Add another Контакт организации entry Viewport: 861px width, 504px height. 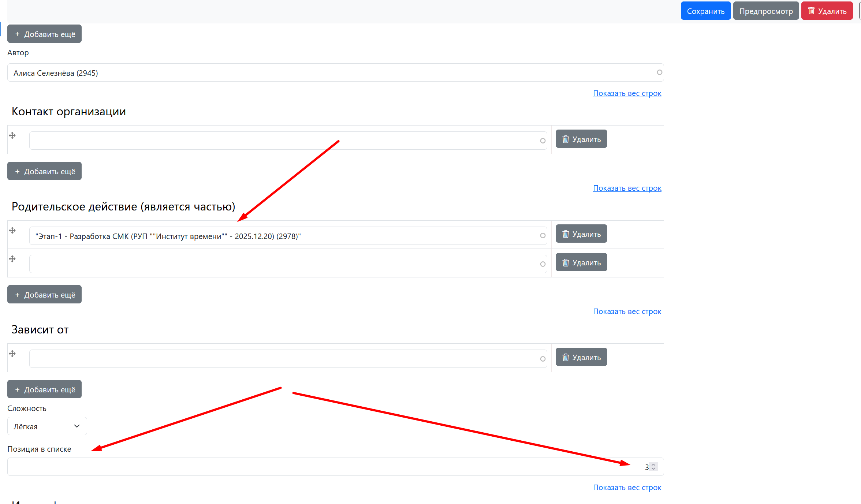[x=44, y=171]
